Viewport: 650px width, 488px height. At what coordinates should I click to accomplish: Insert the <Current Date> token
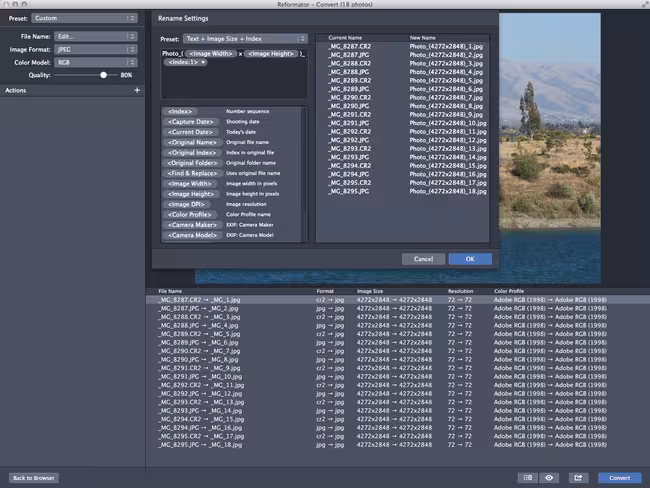190,132
